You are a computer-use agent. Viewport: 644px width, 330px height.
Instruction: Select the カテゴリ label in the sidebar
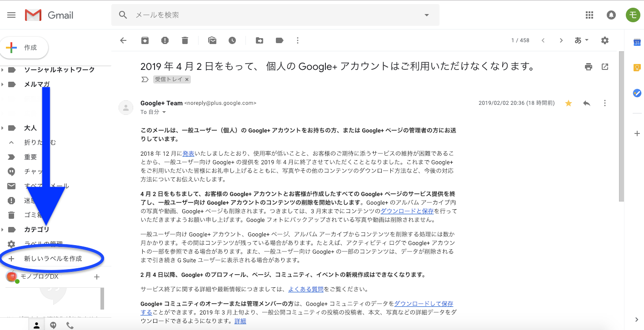point(36,230)
